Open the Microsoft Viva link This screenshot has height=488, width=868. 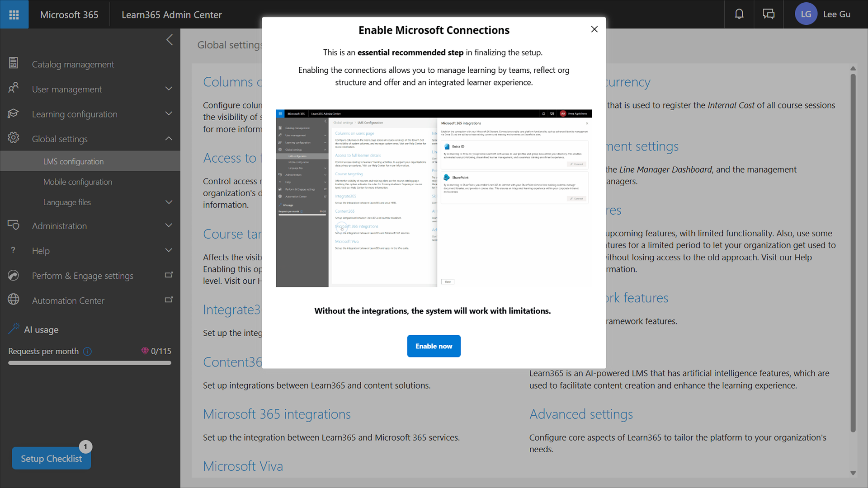(243, 466)
